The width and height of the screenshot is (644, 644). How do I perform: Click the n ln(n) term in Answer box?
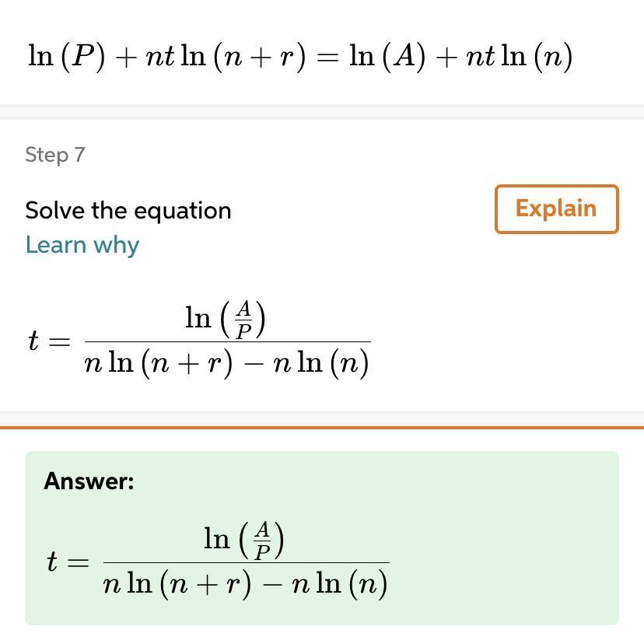[339, 584]
